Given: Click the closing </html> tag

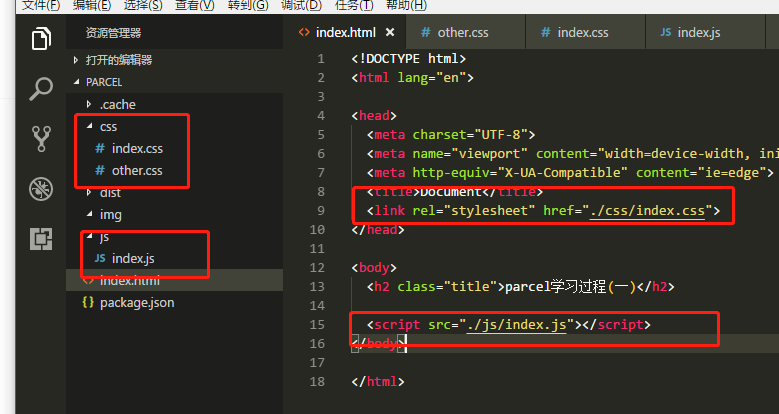Looking at the screenshot, I should 378,382.
